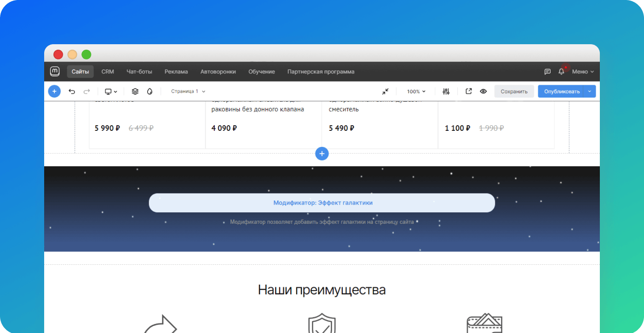Toggle preview mode with the eye icon
The height and width of the screenshot is (333, 644).
(x=483, y=91)
